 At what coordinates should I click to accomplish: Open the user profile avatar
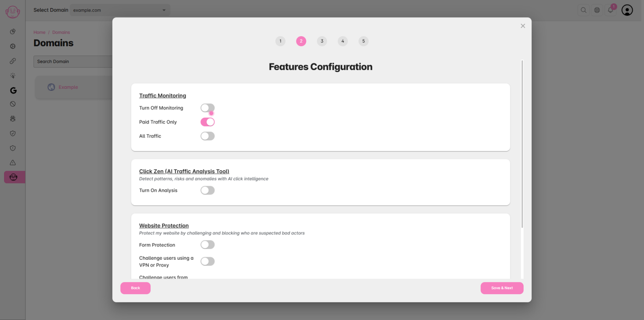click(x=627, y=10)
